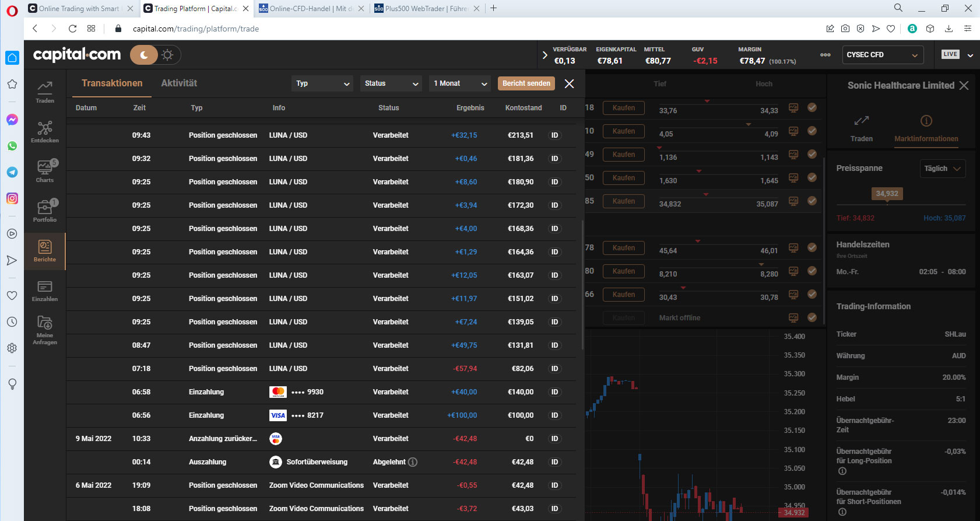The width and height of the screenshot is (980, 521).
Task: Select the Marktinformationen tab
Action: (926, 128)
